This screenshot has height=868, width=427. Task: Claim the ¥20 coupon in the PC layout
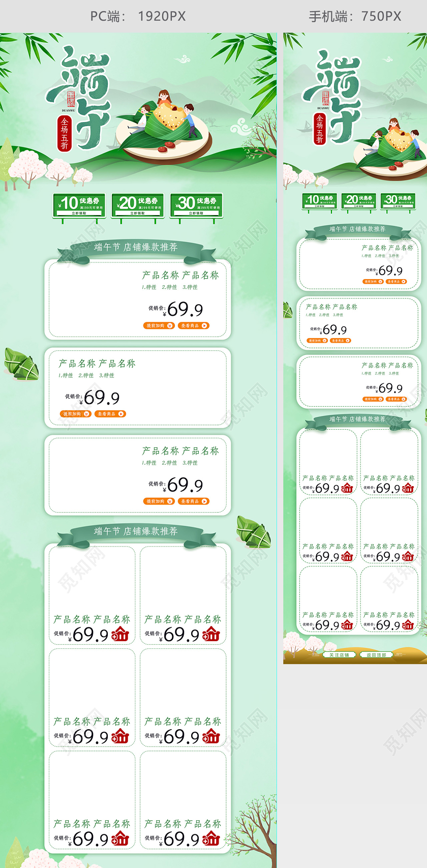138,213
